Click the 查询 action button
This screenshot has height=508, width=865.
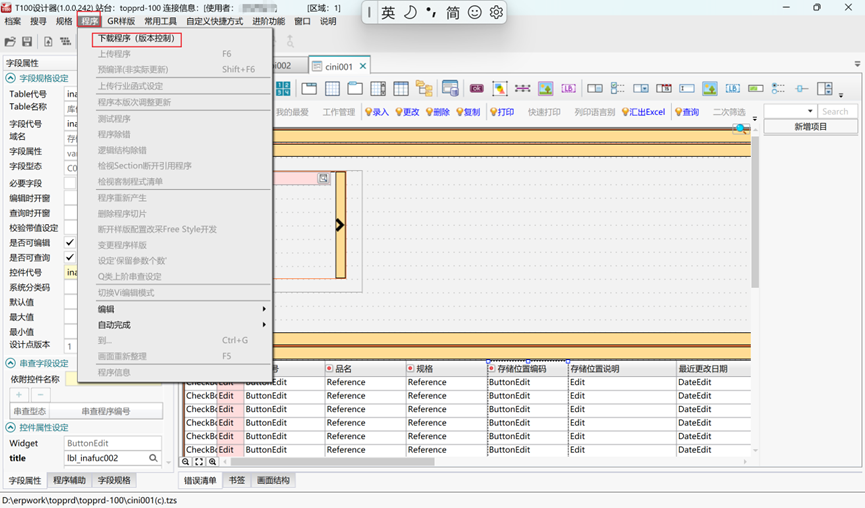coord(687,112)
